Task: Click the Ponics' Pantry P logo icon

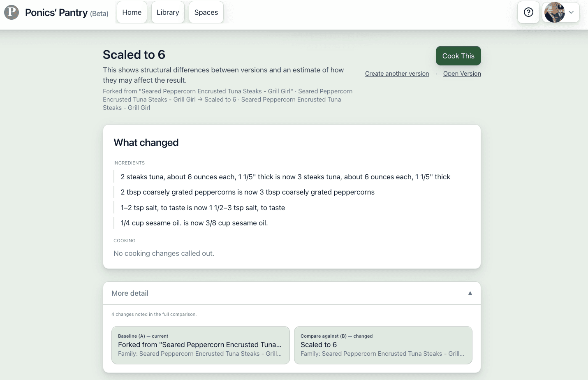Action: point(12,12)
